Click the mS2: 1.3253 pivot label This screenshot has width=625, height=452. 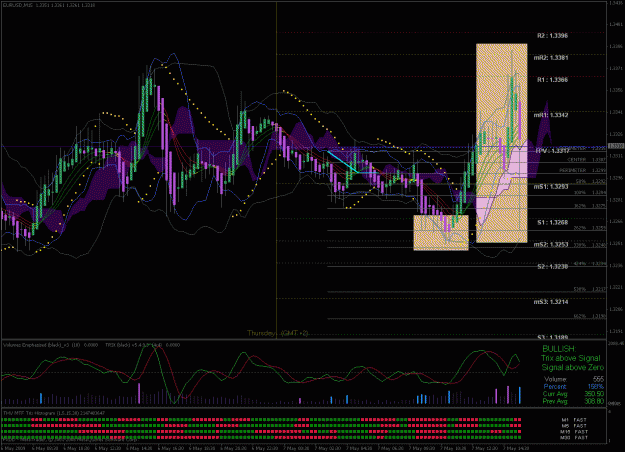point(551,244)
